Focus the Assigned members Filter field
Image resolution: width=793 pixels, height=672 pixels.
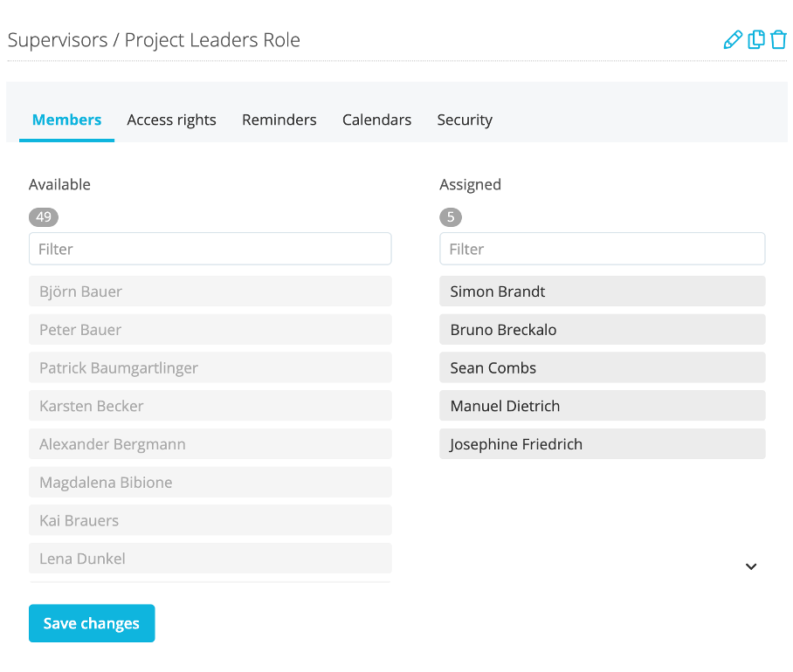(x=603, y=249)
